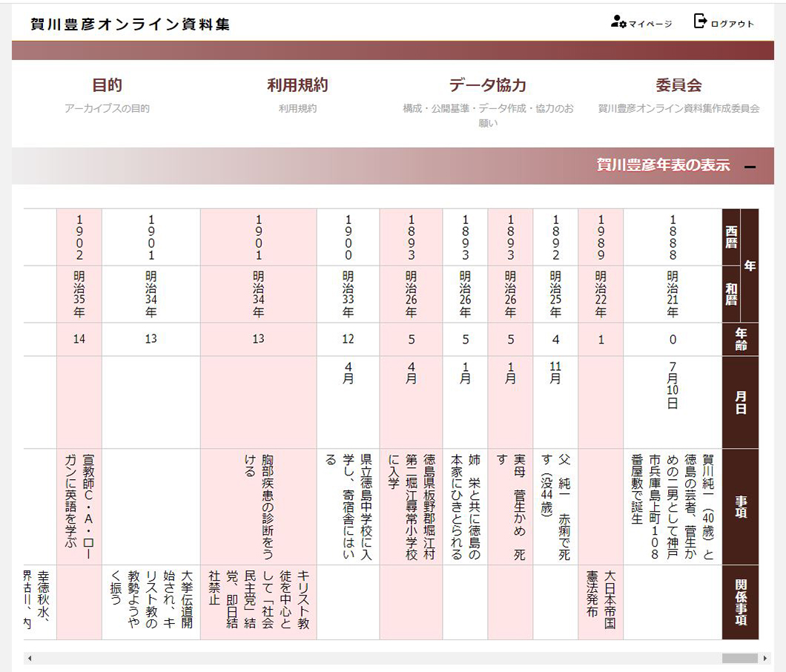786x672 pixels.
Task: Click the year cell 1900
Action: click(x=348, y=237)
